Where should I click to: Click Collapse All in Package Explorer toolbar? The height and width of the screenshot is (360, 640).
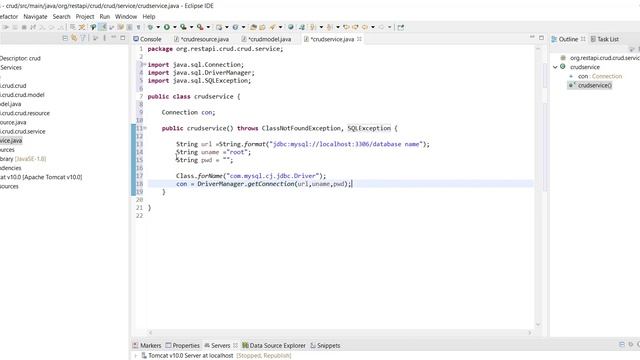[x=65, y=38]
